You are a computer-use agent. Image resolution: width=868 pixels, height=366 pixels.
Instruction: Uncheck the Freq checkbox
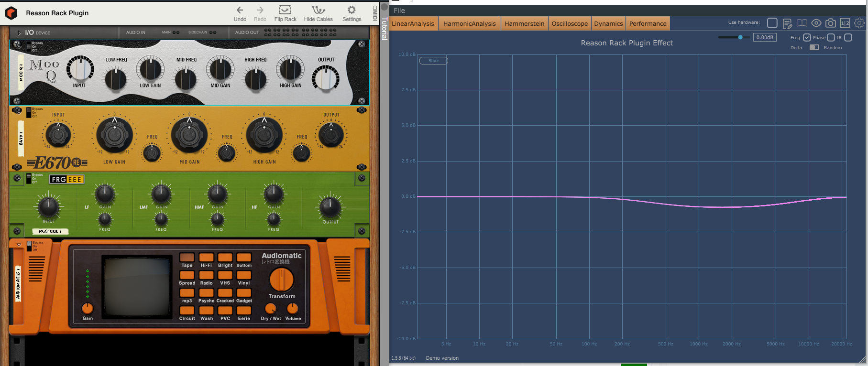coord(807,37)
